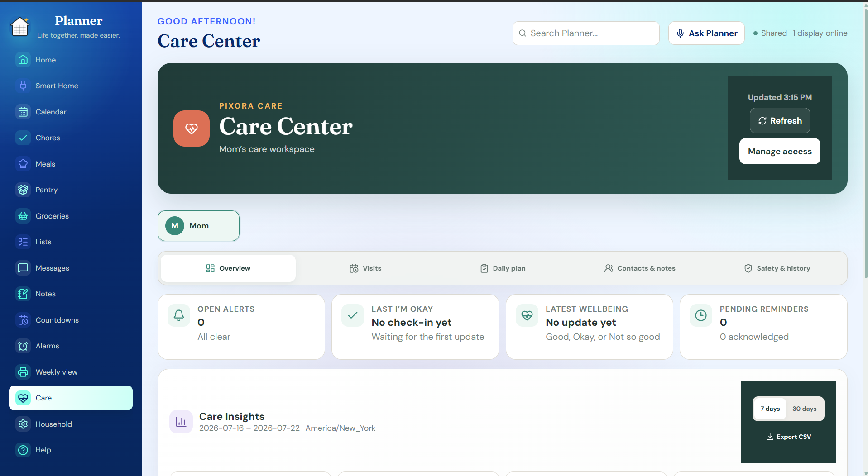This screenshot has height=476, width=868.
Task: Click the Care Insights date range text
Action: [287, 428]
